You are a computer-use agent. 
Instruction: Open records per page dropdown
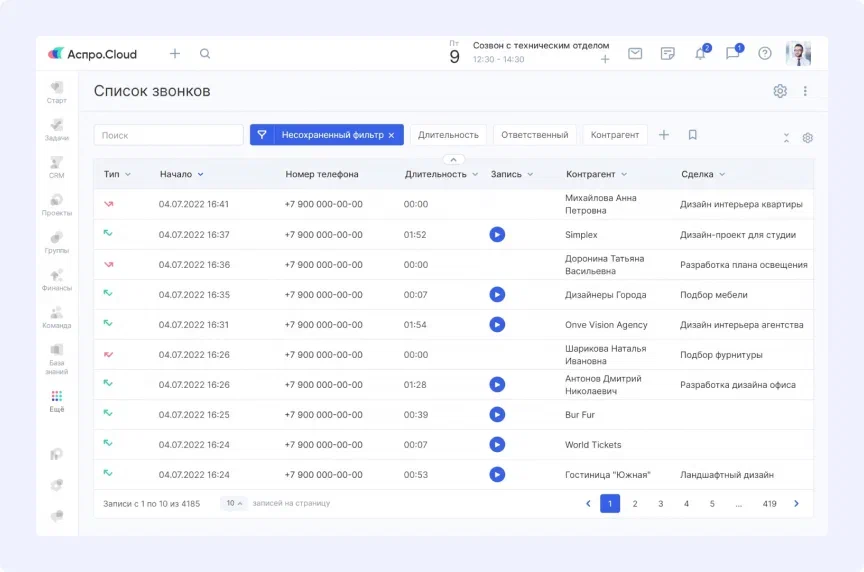tap(234, 504)
